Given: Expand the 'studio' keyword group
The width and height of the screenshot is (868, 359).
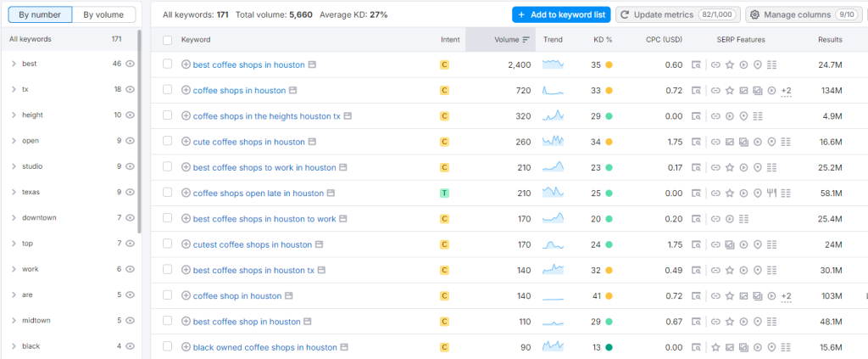Looking at the screenshot, I should click(x=14, y=166).
